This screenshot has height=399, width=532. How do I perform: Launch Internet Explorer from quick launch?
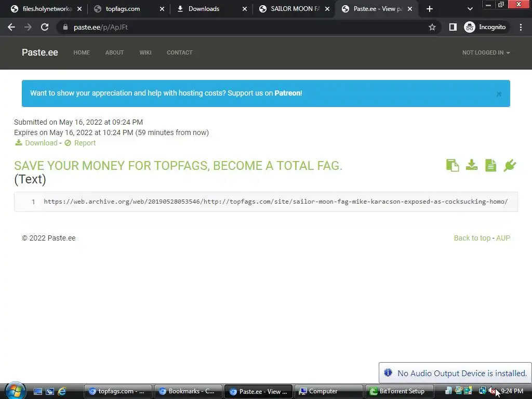(62, 391)
